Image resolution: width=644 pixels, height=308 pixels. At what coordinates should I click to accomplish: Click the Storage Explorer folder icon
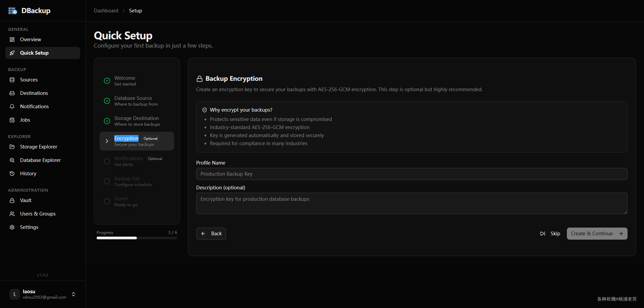(x=12, y=147)
